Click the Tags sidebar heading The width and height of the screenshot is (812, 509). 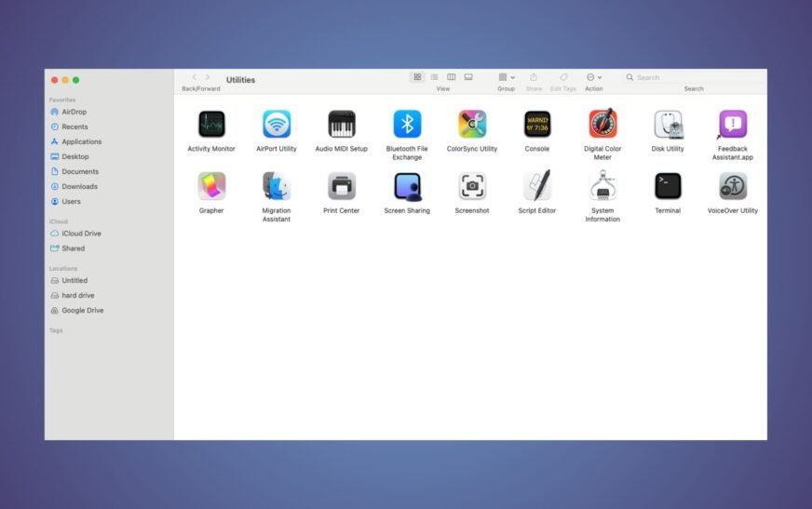click(x=56, y=330)
